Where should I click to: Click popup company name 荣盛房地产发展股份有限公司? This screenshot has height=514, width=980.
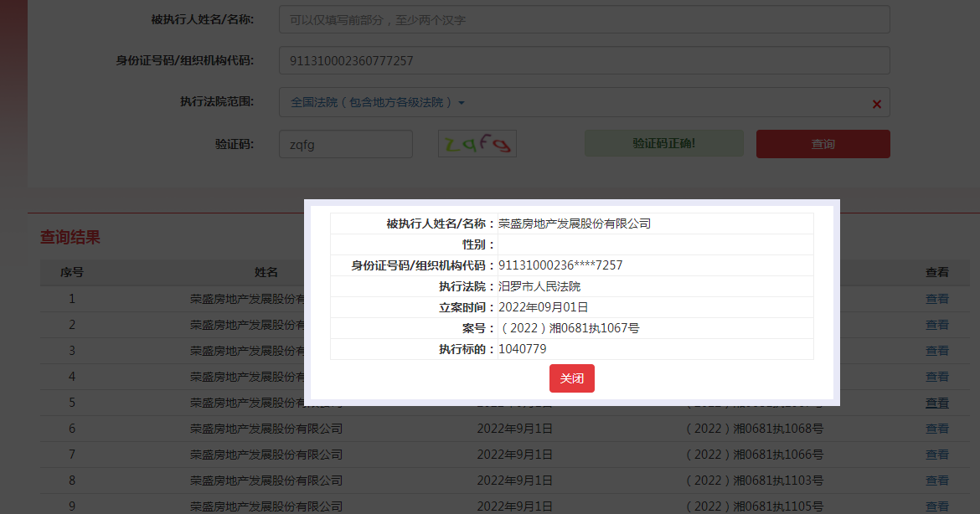[x=575, y=224]
